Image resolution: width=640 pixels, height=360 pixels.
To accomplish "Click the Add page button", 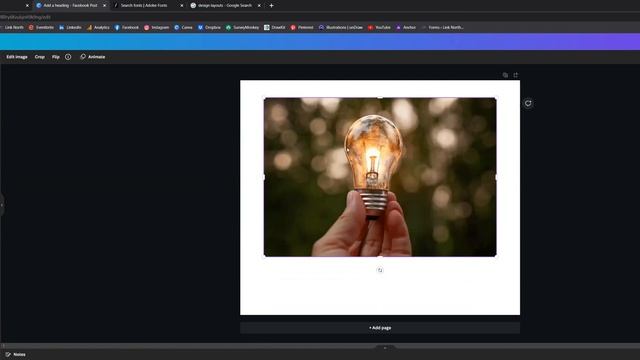I will (380, 328).
